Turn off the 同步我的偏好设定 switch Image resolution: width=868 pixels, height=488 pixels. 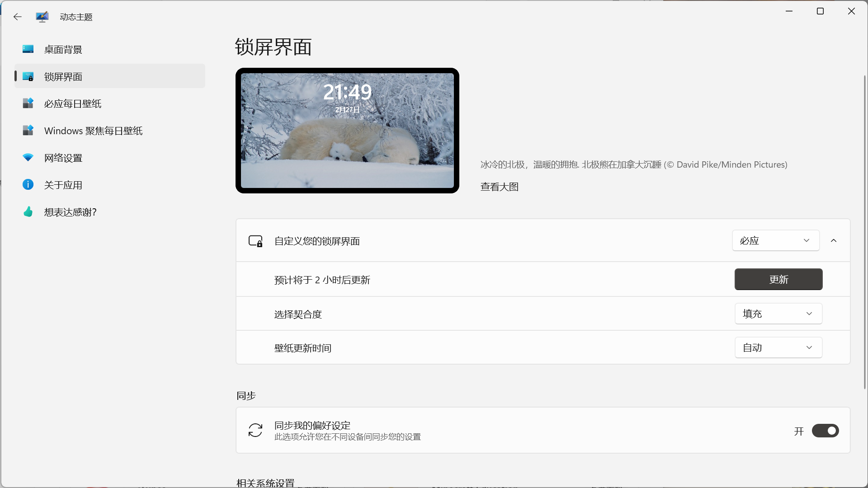pos(826,431)
